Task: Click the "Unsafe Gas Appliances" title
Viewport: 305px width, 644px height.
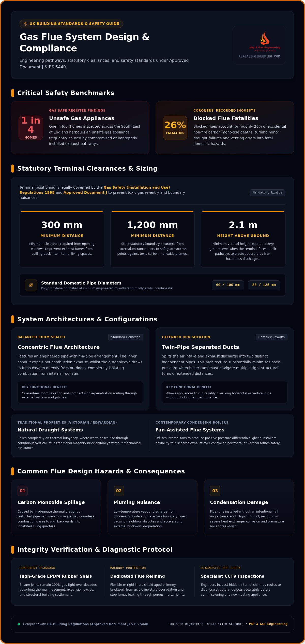Action: tap(82, 118)
